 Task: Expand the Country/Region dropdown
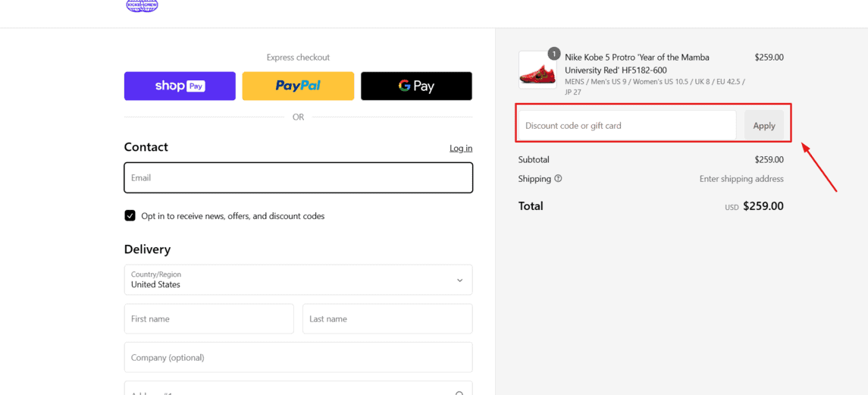pyautogui.click(x=299, y=280)
